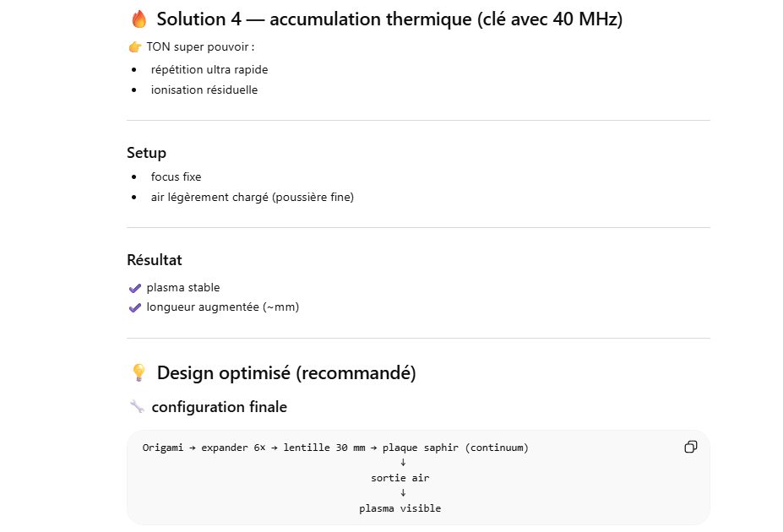783x532 pixels.
Task: Click the pointing hand emoji before TON
Action: (x=134, y=46)
